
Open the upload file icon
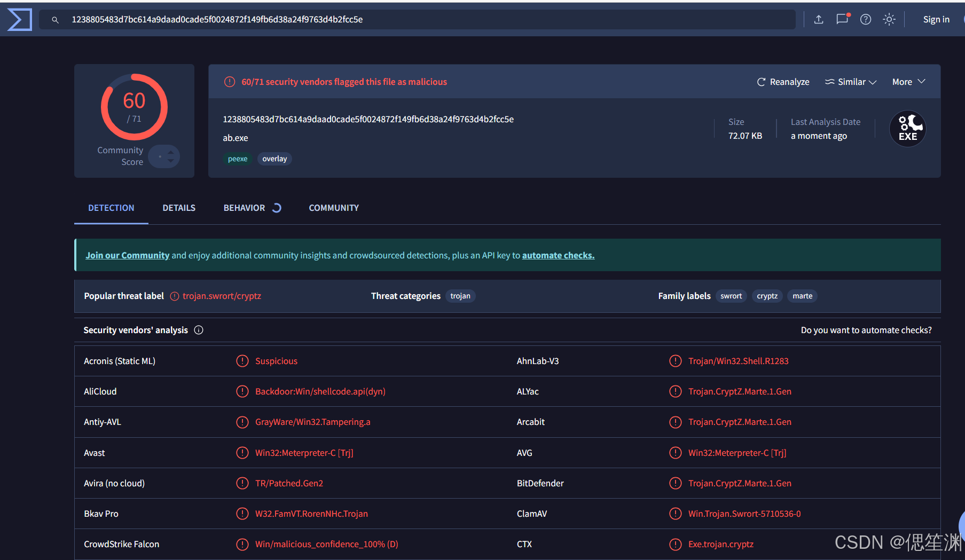pyautogui.click(x=819, y=19)
